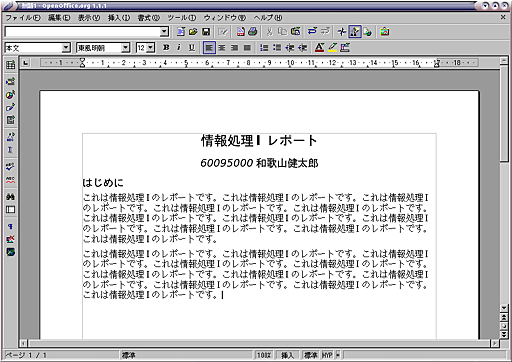Click Edit AutoText icon in sidebar
This screenshot has width=512, height=362.
coord(10,137)
